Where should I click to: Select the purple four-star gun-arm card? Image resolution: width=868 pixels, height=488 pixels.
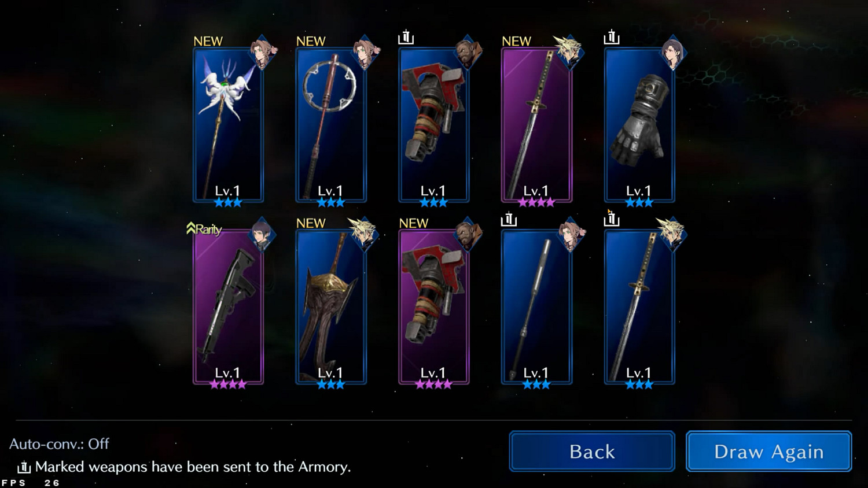coord(434,308)
